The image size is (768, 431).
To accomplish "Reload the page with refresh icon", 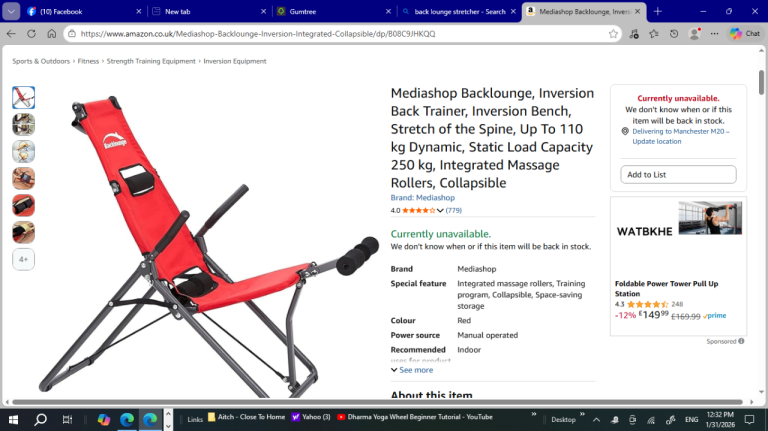I will (x=31, y=34).
